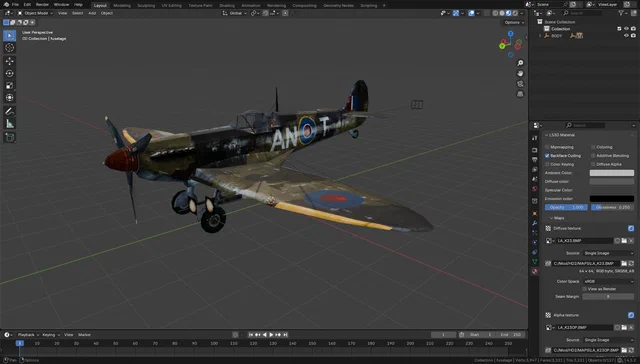
Task: Enable the View as Render checkbox
Action: coord(585,289)
